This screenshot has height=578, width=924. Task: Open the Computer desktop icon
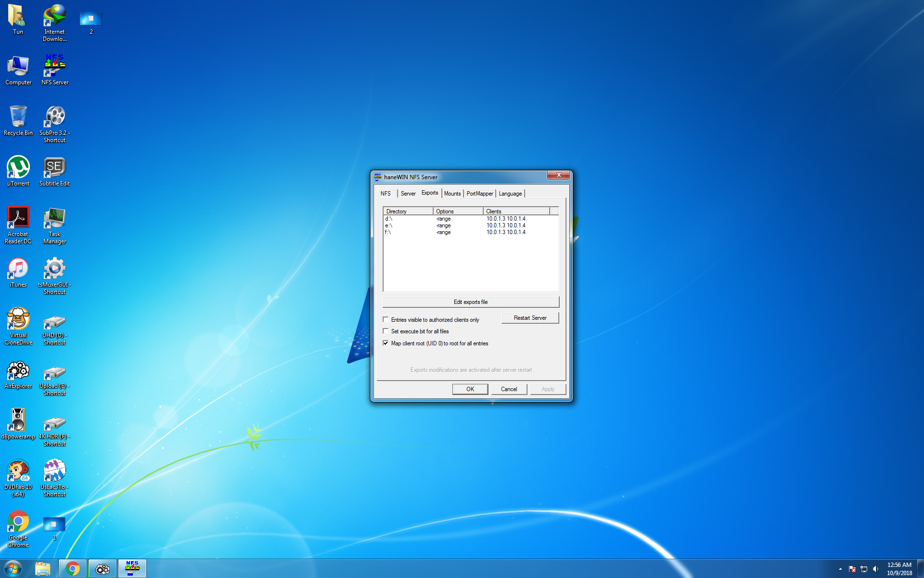[18, 70]
